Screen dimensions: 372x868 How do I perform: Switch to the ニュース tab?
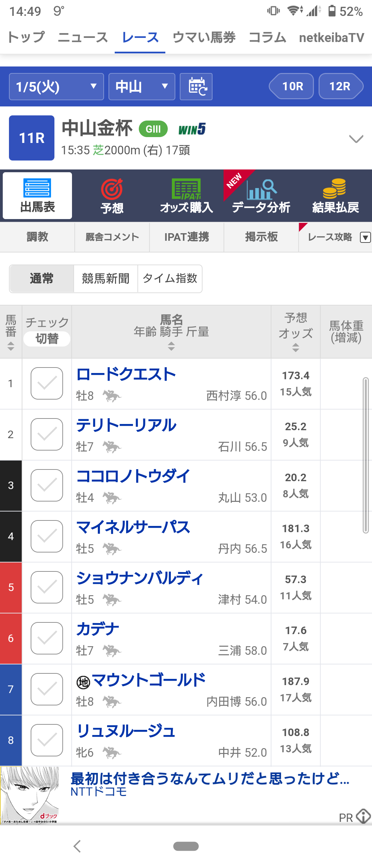point(83,37)
